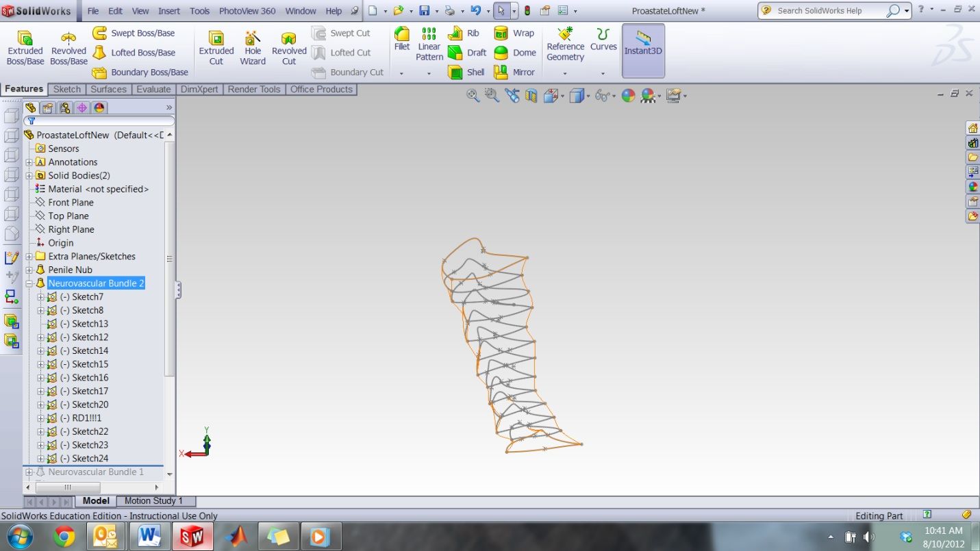Click the feature tree vertical scrollbar
Screen dimensions: 980x551
point(169,258)
